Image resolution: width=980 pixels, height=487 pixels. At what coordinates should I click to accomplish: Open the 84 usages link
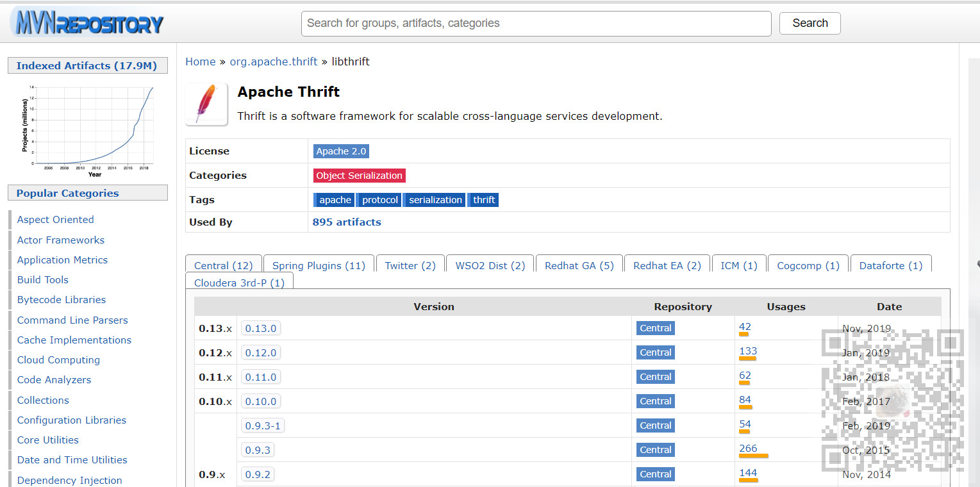[x=745, y=400]
